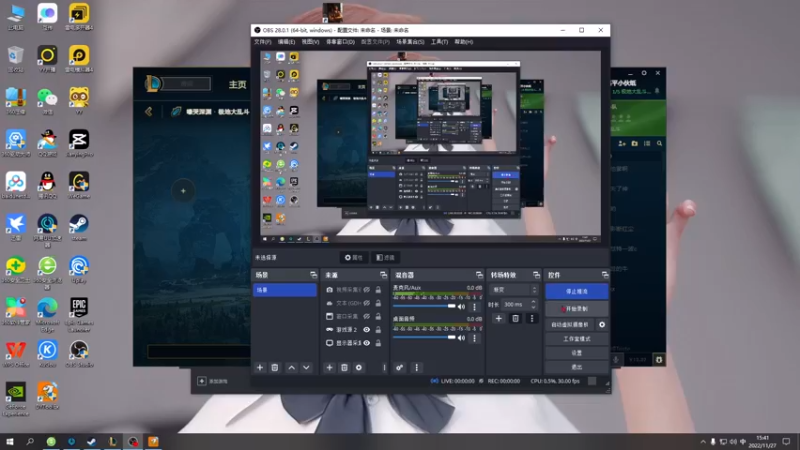Click the search icon on taskbar
Screen dimensions: 800x450
[x=30, y=442]
